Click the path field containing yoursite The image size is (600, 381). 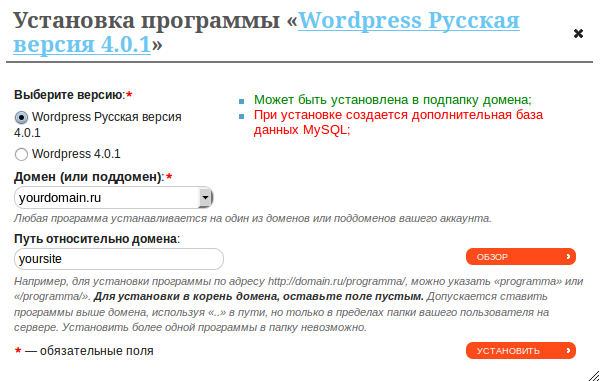click(x=119, y=259)
